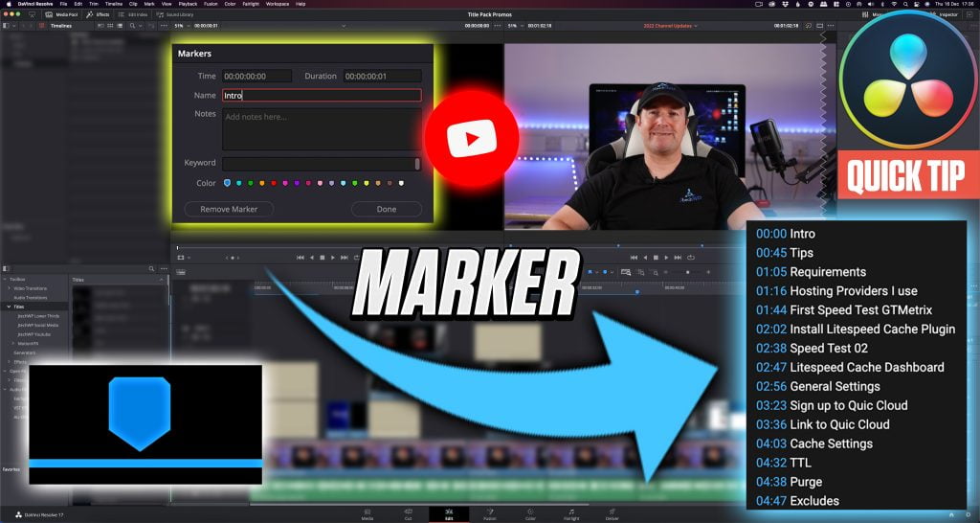Click media pool search magnifier icon
980x523 pixels.
(x=132, y=26)
